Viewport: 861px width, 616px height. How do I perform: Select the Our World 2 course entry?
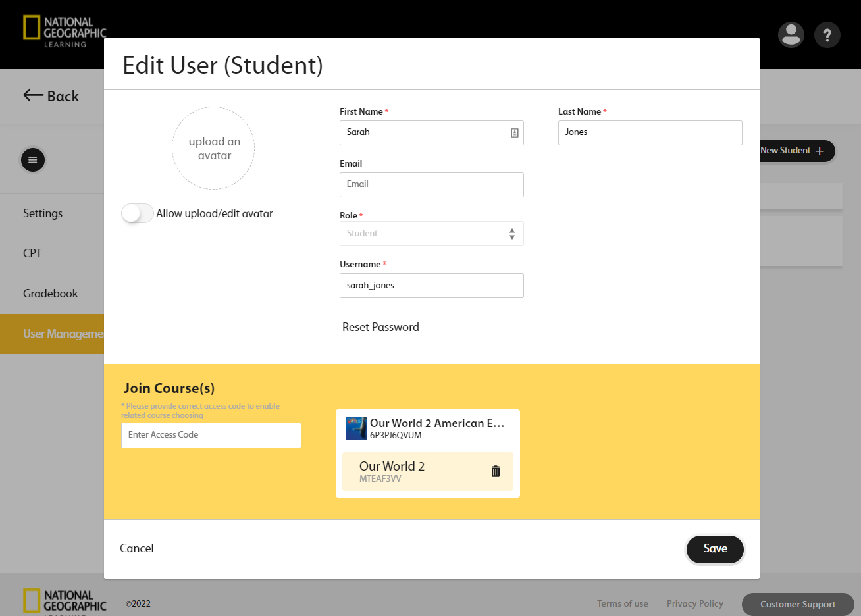click(x=428, y=471)
